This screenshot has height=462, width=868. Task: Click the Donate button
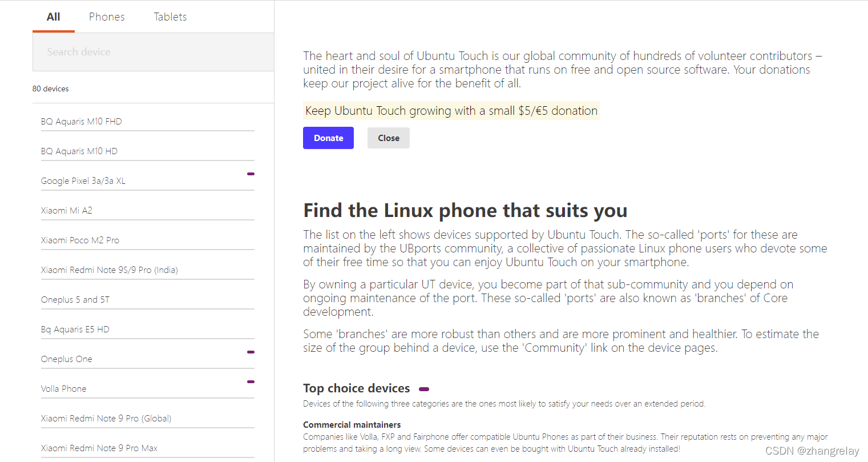328,138
